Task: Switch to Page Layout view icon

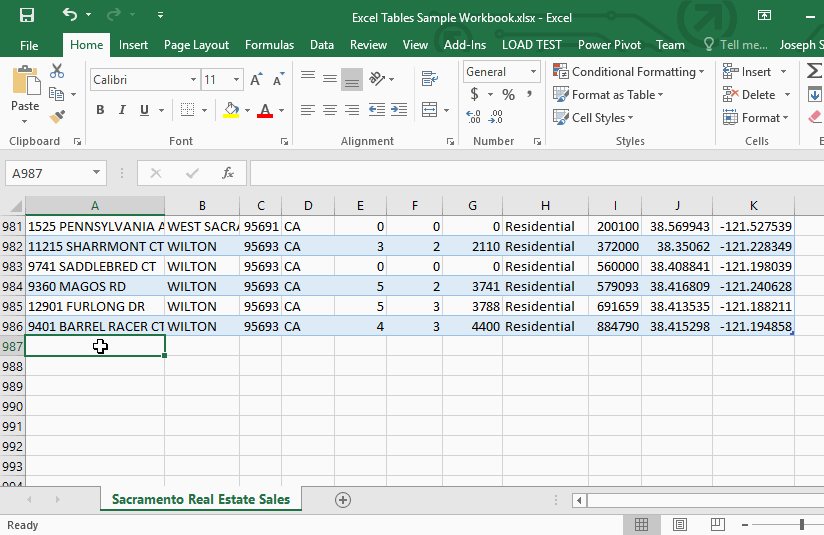Action: coord(679,524)
